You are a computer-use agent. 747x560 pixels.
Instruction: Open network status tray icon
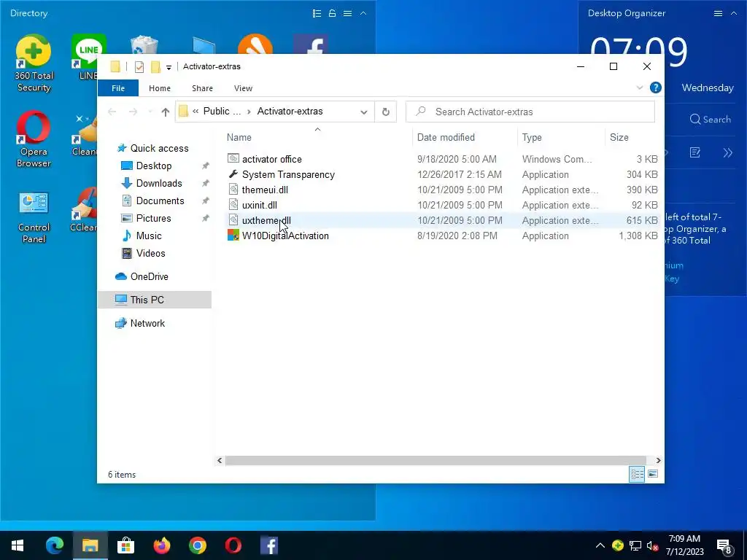[x=635, y=545]
